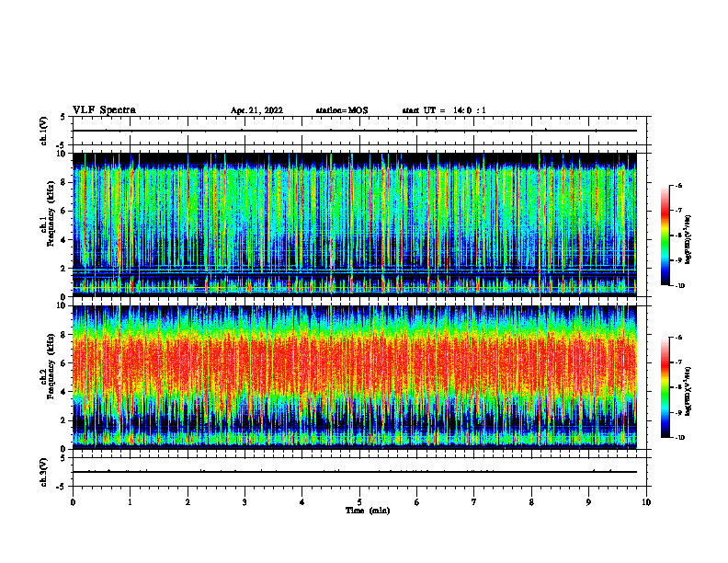Click the time axis tick label "2"
728x563 pixels.
coord(188,502)
